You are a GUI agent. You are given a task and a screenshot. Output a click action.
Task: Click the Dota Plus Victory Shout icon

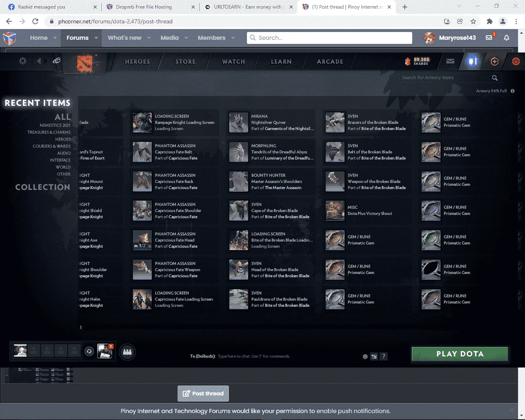click(335, 210)
